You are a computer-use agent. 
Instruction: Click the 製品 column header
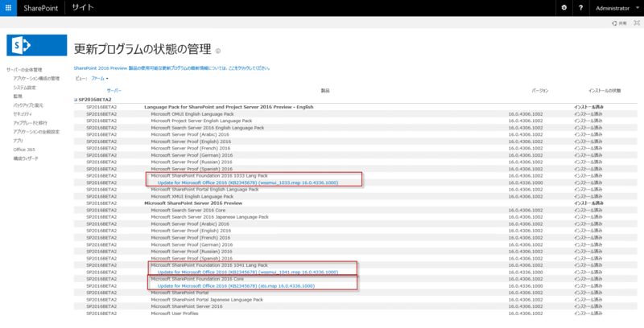click(325, 91)
